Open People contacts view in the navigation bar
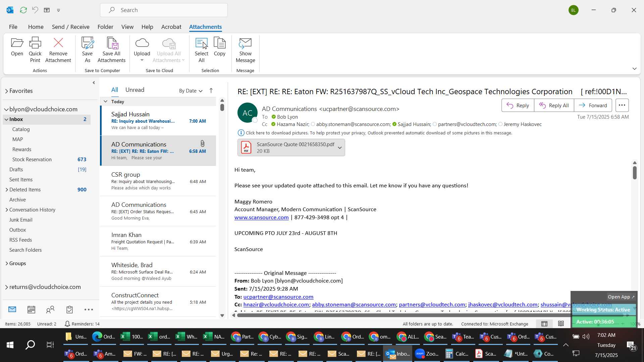The height and width of the screenshot is (362, 644). tap(50, 309)
